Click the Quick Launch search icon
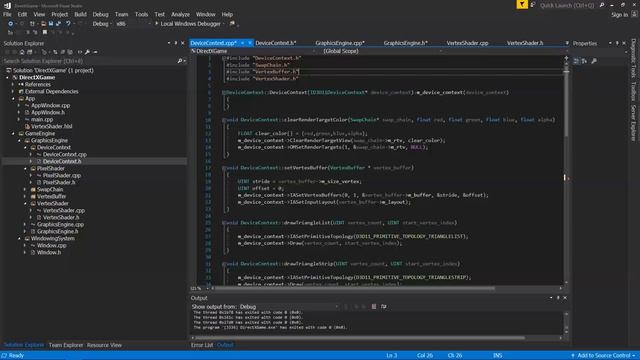640x360 pixels. pos(602,5)
